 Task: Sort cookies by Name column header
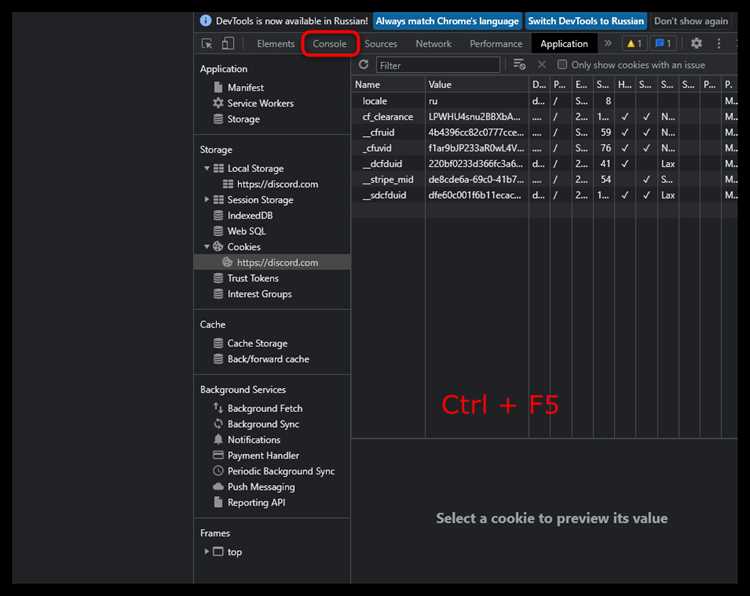pos(388,85)
